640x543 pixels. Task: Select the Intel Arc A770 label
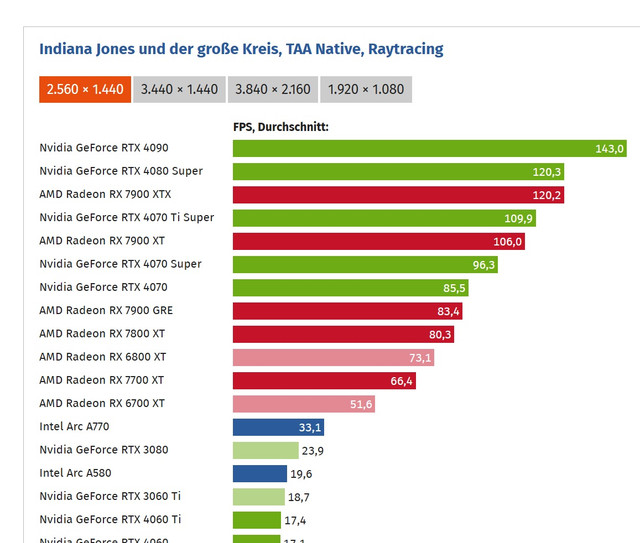click(x=74, y=427)
